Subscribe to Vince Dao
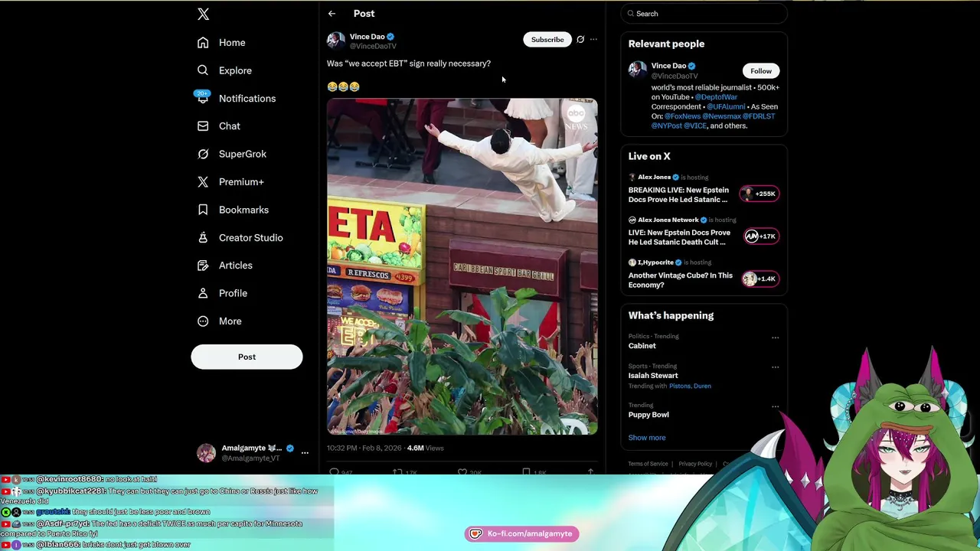Screen dimensions: 980x551 (x=547, y=40)
